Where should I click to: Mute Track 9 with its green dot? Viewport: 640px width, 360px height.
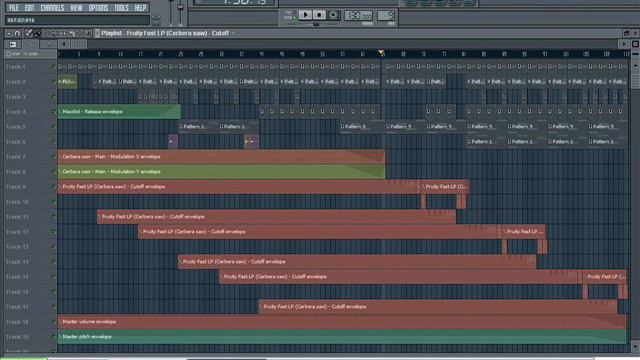53,187
